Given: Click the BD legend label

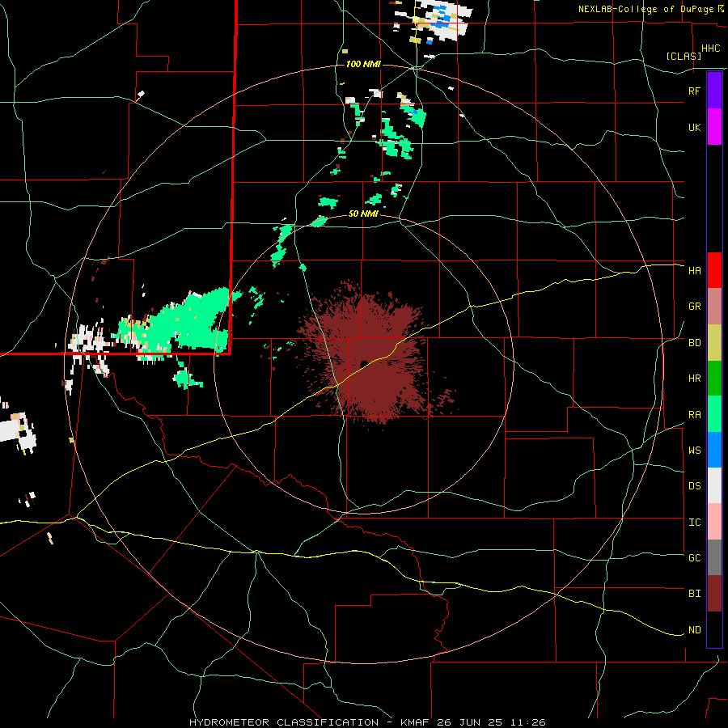Looking at the screenshot, I should 694,343.
